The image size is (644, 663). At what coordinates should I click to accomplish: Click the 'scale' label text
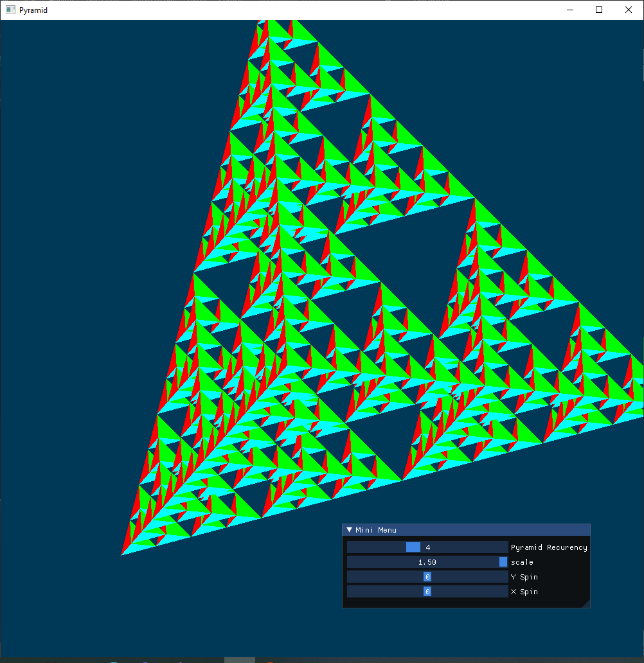522,561
